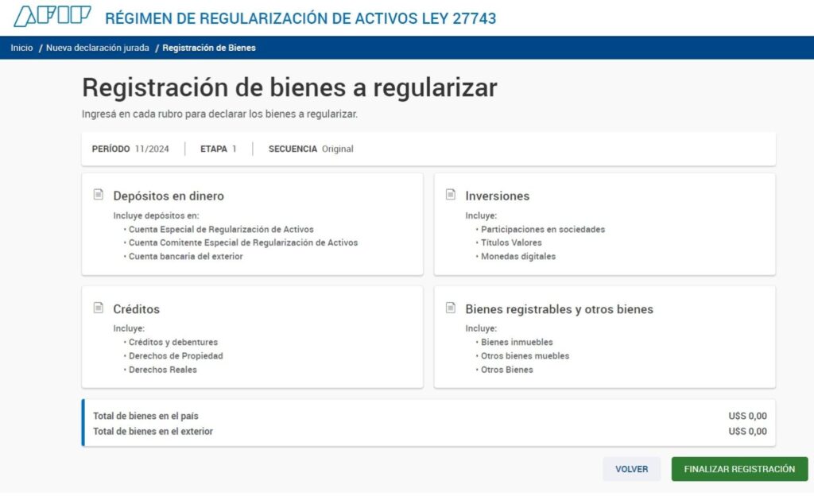
Task: Choose Participaciones en sociedades item
Action: tap(542, 230)
